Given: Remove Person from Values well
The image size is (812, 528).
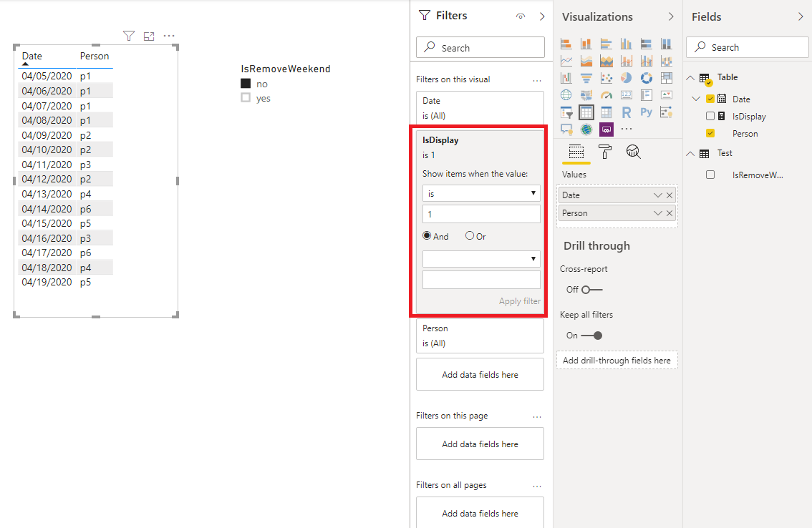Looking at the screenshot, I should (x=670, y=213).
